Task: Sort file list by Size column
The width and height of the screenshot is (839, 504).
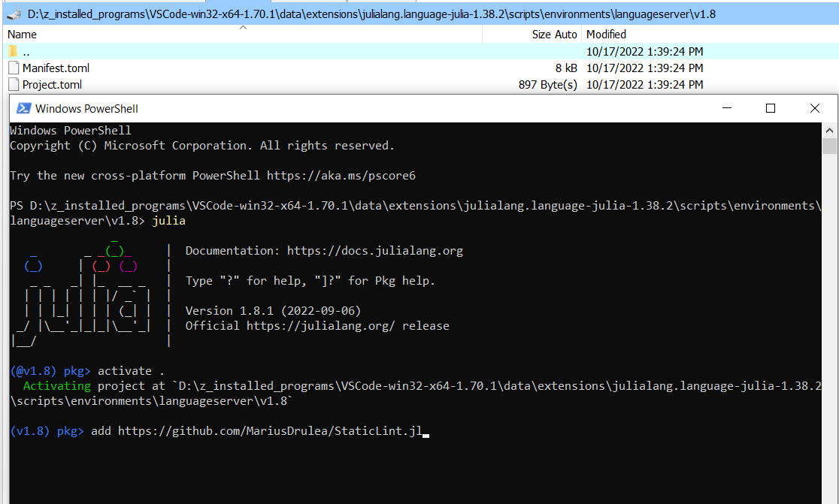Action: coord(541,35)
